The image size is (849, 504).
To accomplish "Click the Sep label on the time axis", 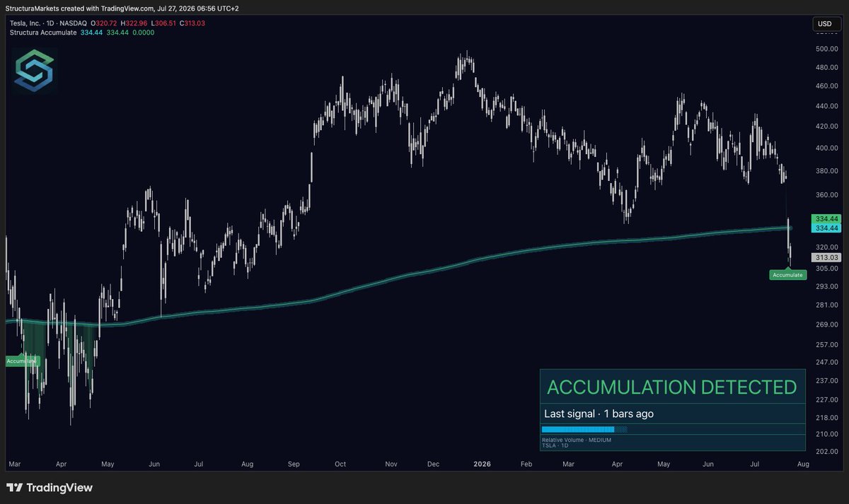I will coord(294,464).
